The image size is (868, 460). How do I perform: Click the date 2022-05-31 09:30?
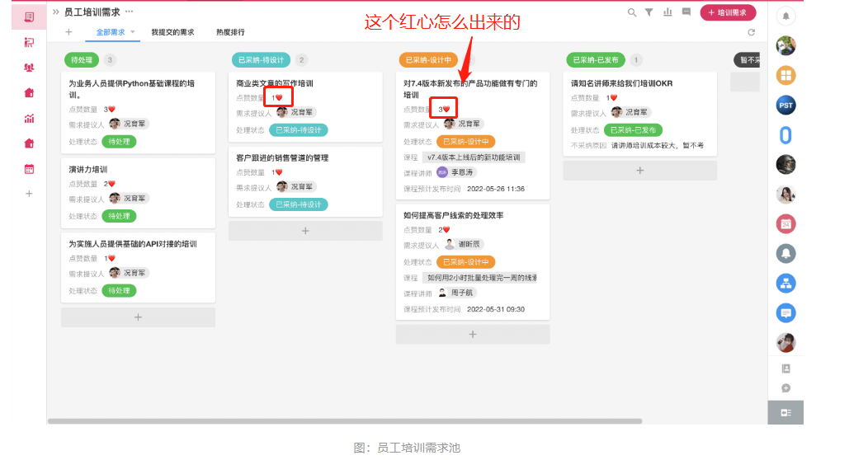tap(496, 310)
